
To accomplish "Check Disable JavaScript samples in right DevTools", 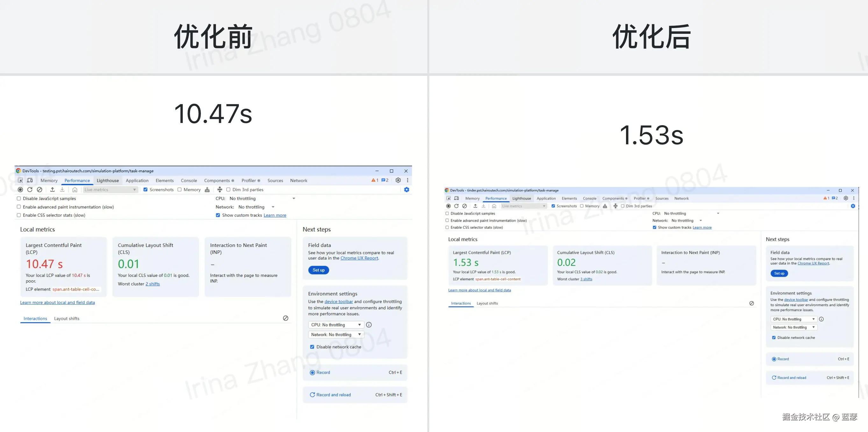I will point(447,213).
